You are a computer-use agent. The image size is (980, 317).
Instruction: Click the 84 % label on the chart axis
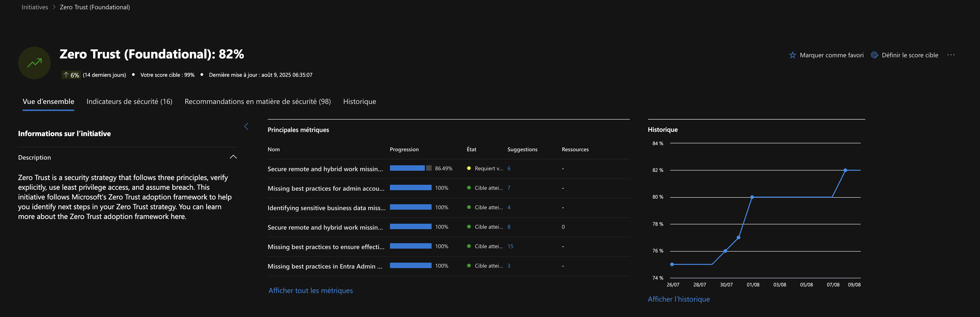point(658,144)
